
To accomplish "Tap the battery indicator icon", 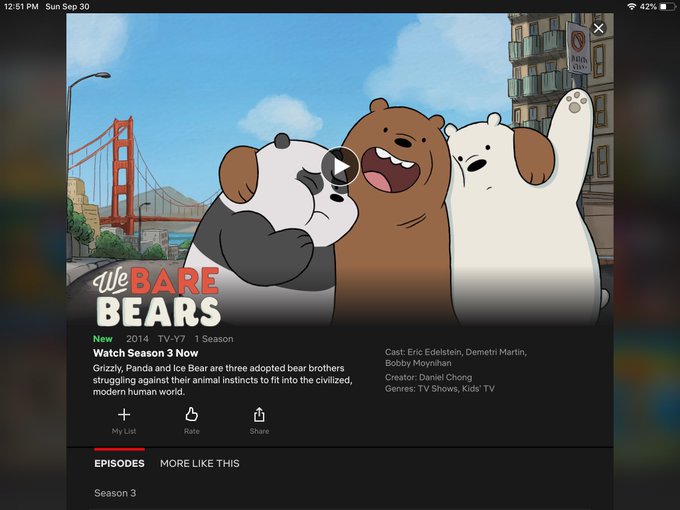I will pos(667,7).
